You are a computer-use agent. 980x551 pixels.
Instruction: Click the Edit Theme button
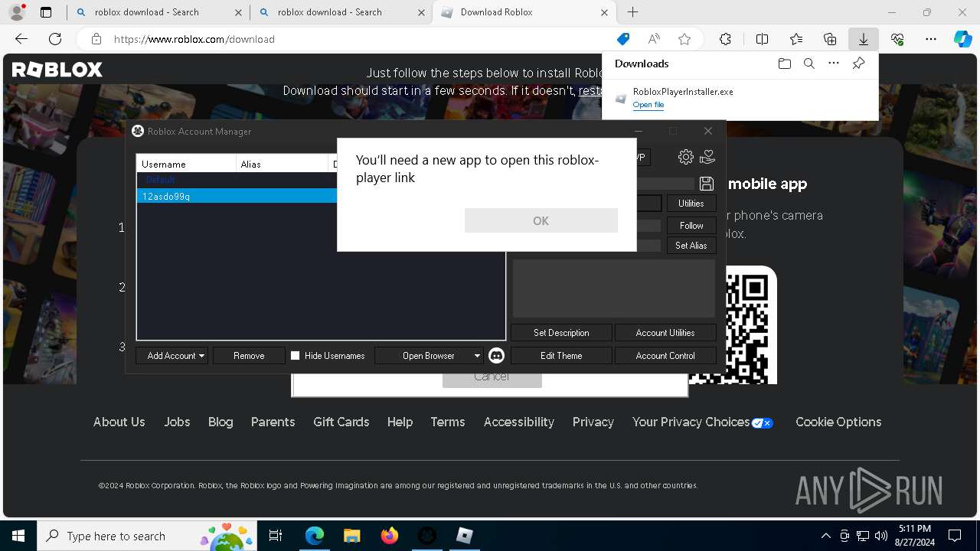tap(561, 356)
